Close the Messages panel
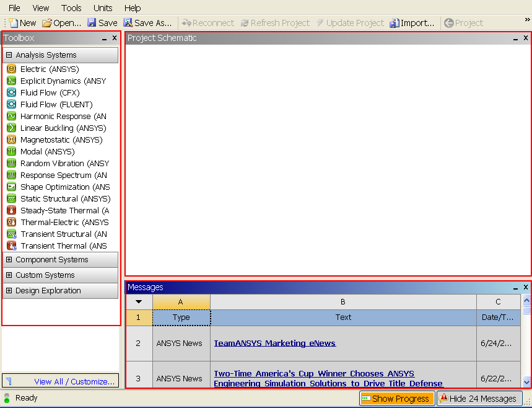 coord(526,287)
